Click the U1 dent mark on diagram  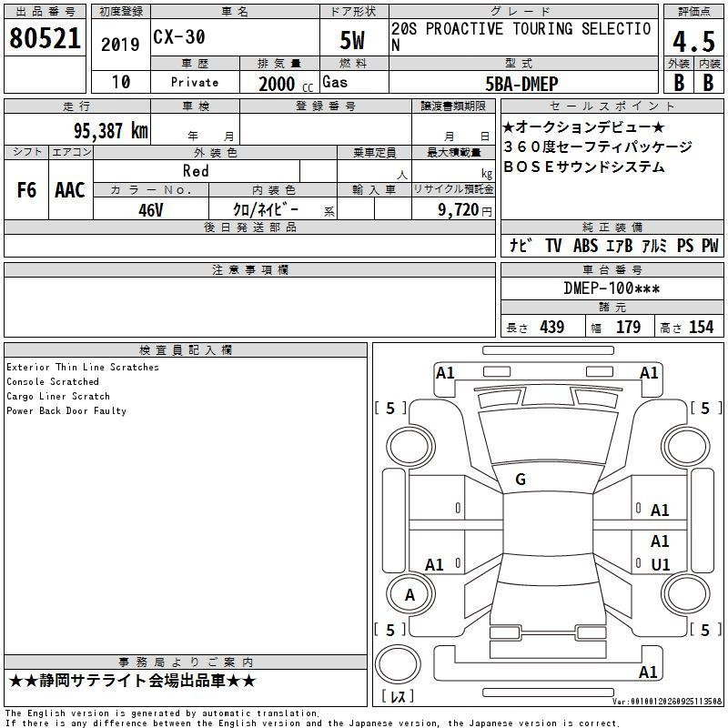661,564
